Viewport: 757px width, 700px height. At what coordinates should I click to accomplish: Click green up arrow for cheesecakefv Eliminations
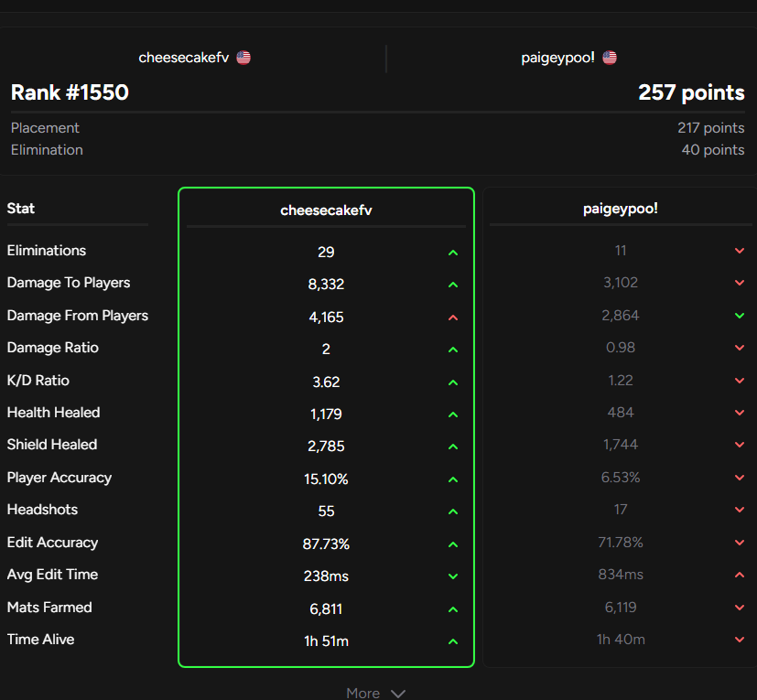click(453, 253)
